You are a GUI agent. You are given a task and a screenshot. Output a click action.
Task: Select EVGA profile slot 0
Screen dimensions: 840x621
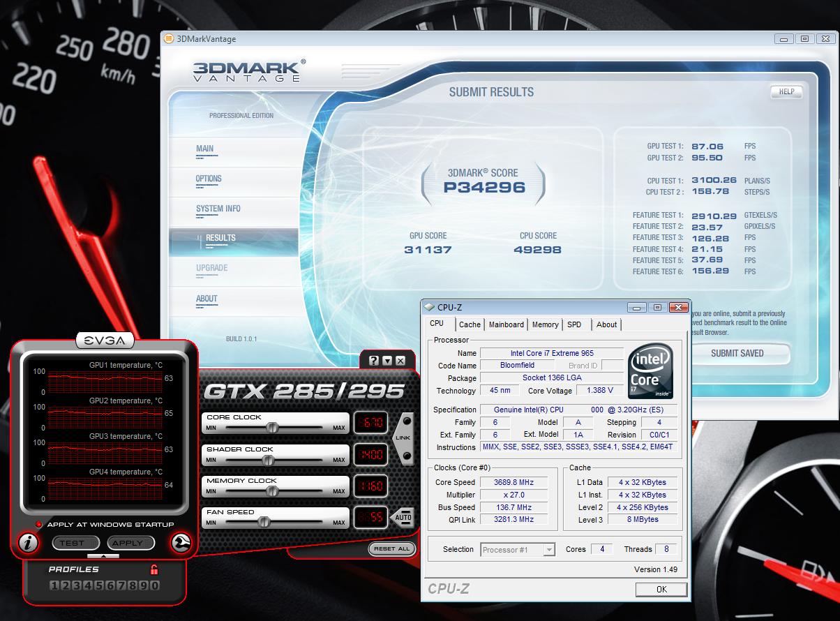[x=155, y=585]
